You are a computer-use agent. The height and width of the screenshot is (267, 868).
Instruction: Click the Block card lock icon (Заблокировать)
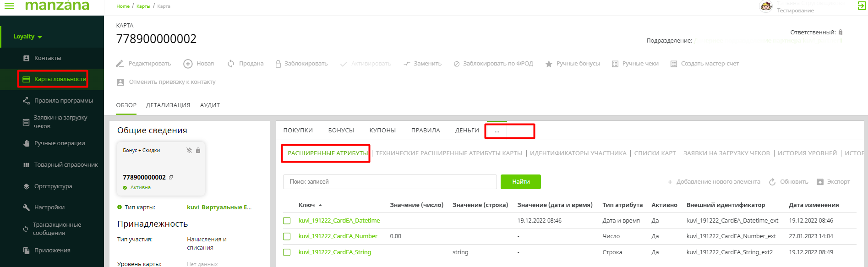[x=278, y=64]
